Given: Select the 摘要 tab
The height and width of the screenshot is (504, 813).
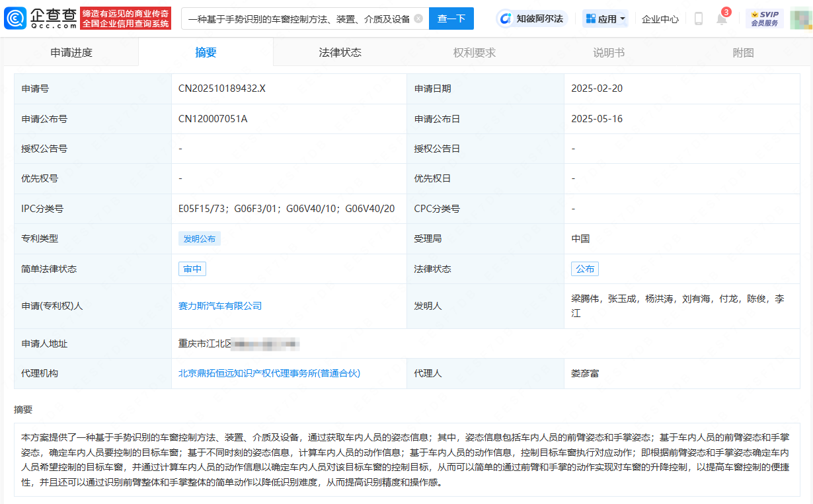Looking at the screenshot, I should [206, 52].
